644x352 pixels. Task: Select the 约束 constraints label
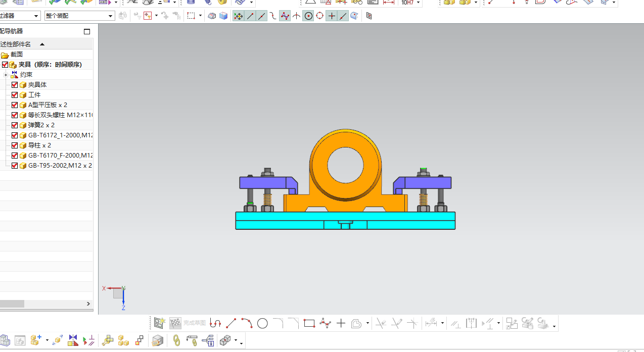[x=26, y=75]
